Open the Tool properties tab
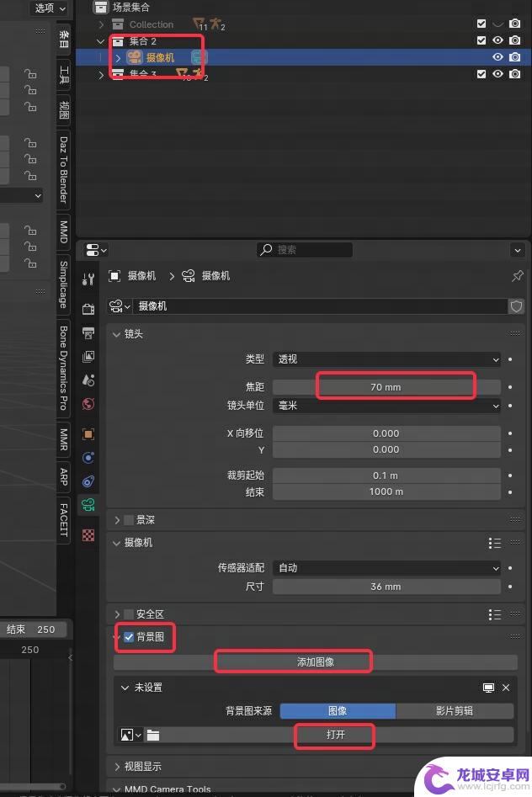 [88, 279]
